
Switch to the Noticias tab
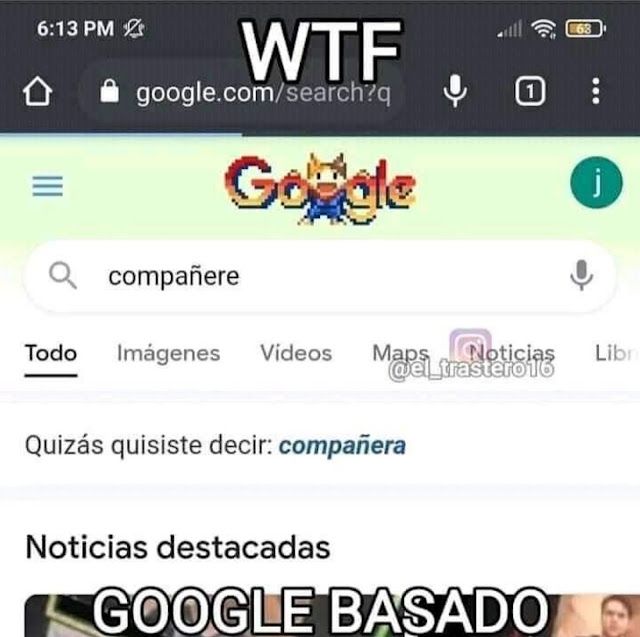512,353
